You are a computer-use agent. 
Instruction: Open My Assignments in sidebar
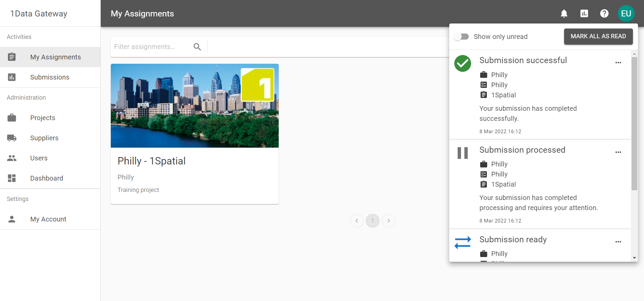(x=50, y=57)
